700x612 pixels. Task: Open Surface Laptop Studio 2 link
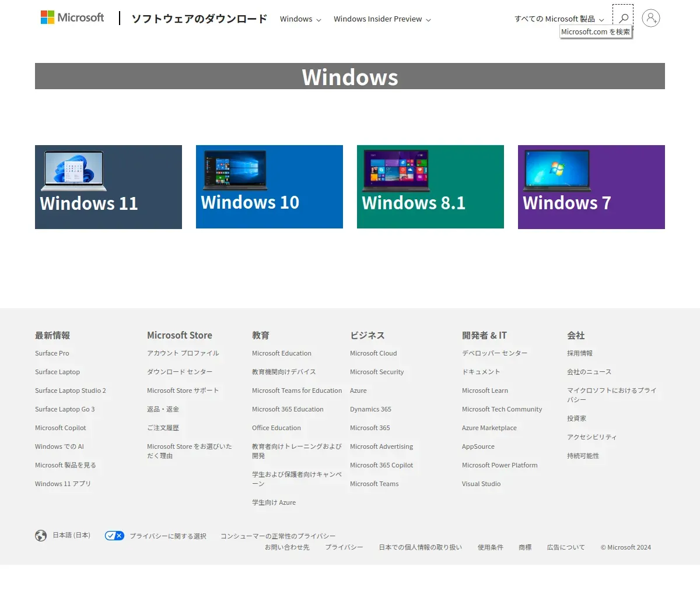(x=71, y=391)
